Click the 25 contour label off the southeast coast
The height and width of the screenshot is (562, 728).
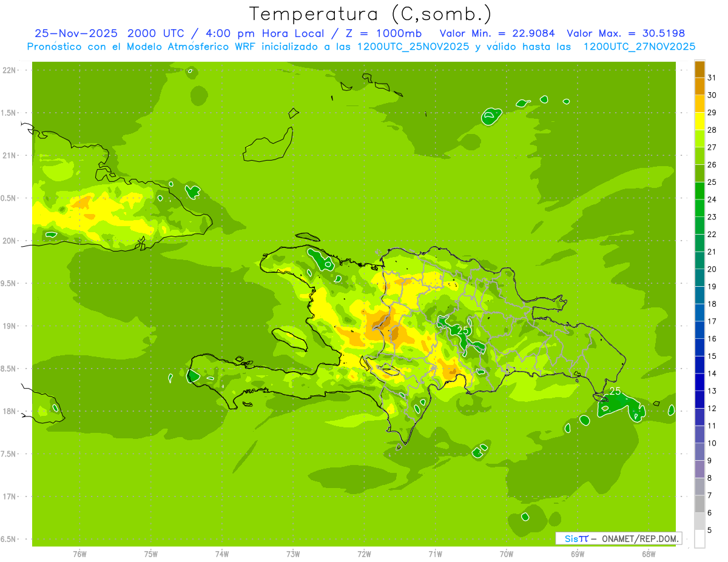[x=615, y=391]
